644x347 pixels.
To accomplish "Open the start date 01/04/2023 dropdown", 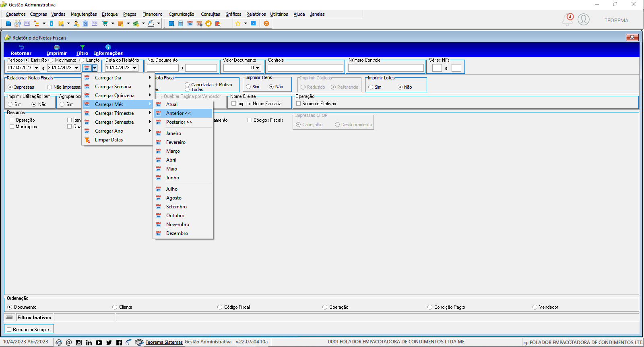I will point(36,68).
